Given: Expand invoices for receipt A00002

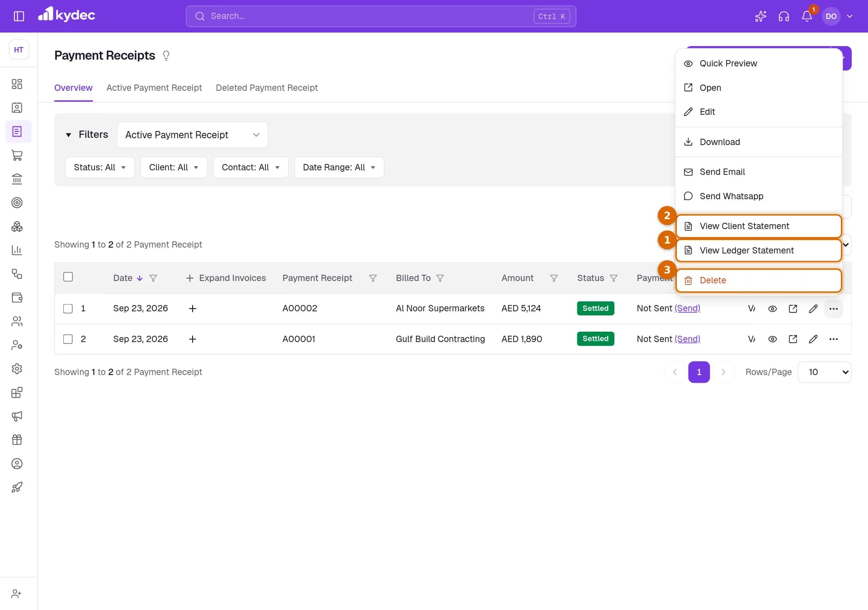Looking at the screenshot, I should pyautogui.click(x=192, y=309).
